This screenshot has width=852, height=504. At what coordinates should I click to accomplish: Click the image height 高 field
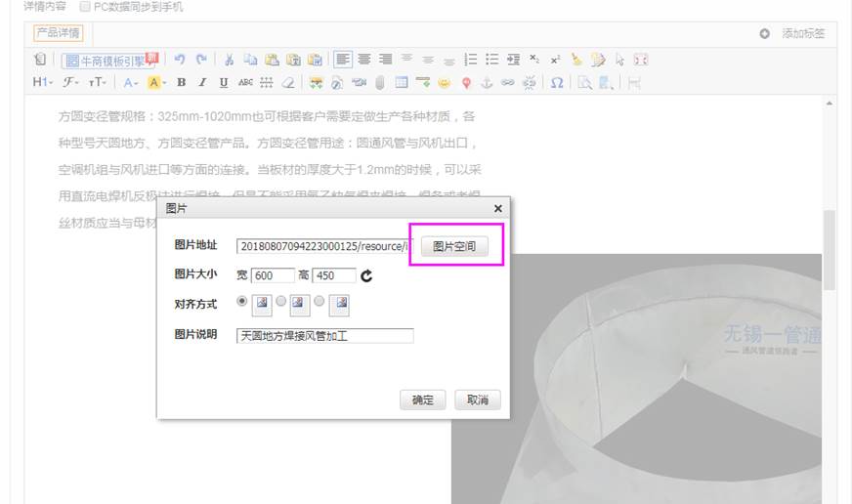[x=334, y=275]
